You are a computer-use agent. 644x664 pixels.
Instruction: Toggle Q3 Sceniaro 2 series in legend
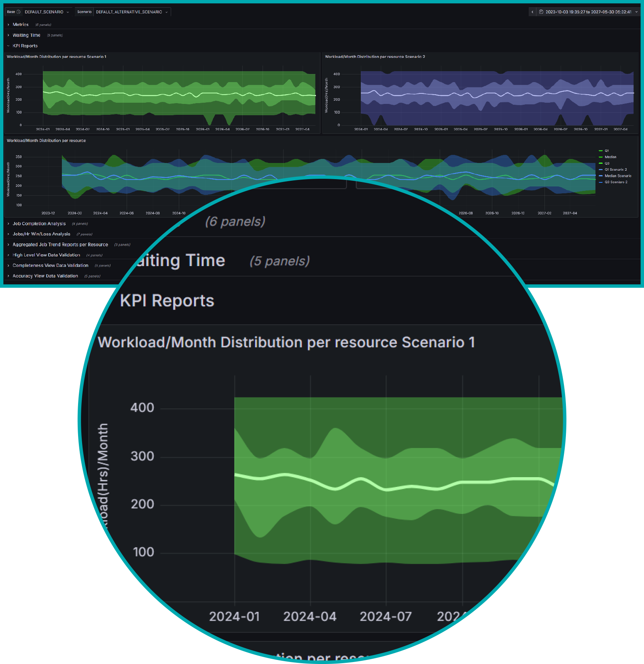pos(616,182)
